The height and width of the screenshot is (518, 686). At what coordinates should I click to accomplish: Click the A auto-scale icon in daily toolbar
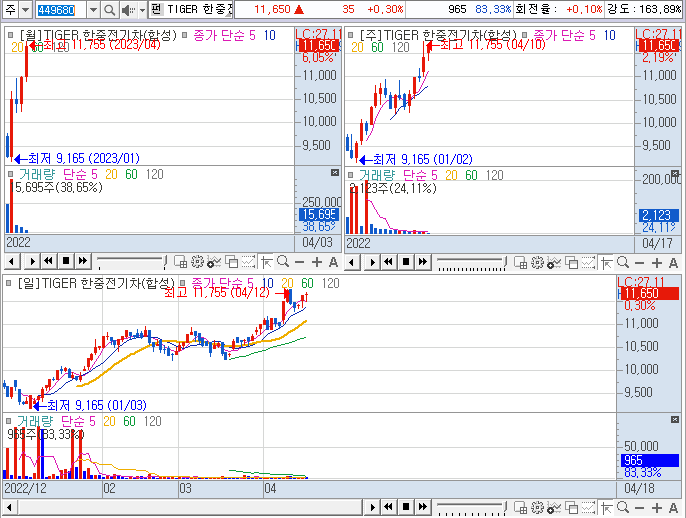click(673, 508)
